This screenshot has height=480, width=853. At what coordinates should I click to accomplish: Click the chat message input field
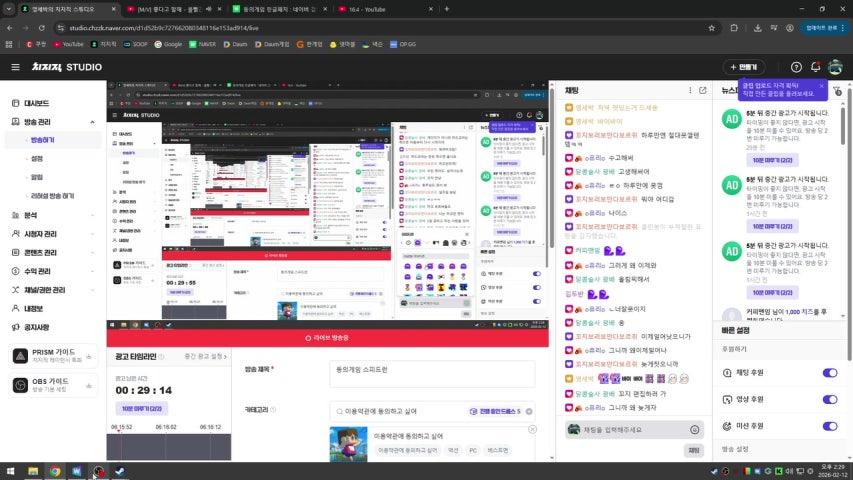pos(634,429)
